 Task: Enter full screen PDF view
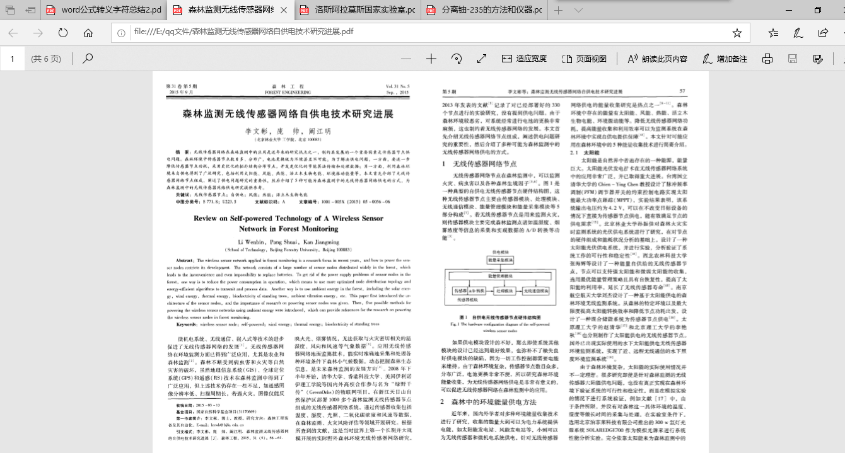tap(481, 59)
